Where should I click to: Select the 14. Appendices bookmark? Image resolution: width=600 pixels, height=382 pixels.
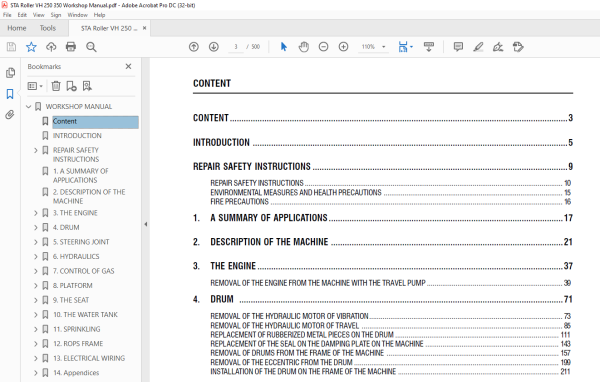pyautogui.click(x=76, y=373)
